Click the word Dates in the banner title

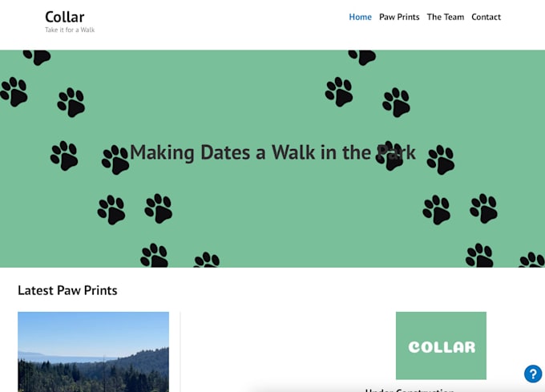click(225, 152)
